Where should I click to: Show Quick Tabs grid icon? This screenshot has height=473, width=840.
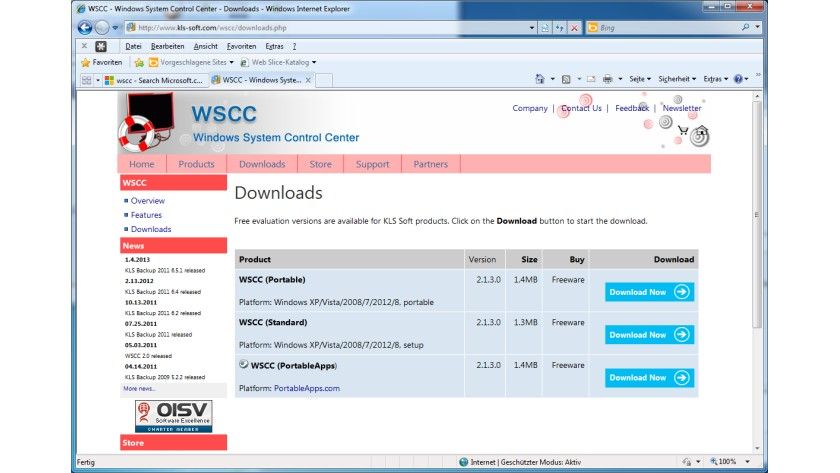[86, 80]
